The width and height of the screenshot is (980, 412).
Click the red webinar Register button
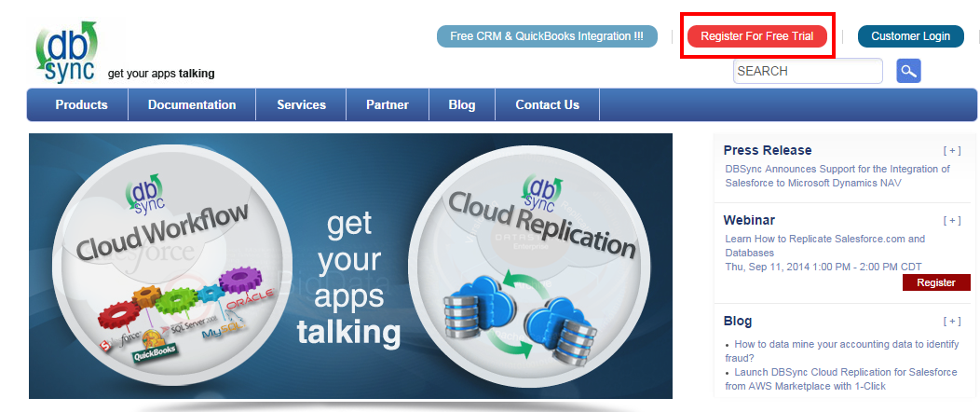click(x=936, y=282)
